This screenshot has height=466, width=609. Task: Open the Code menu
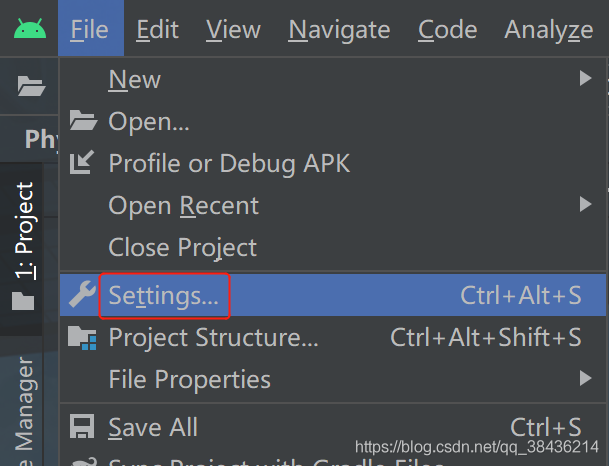[447, 29]
